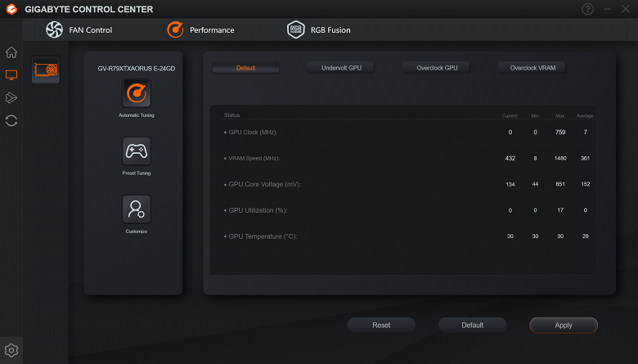Click GPU Core Voltage max value 851
The width and height of the screenshot is (638, 364).
click(560, 184)
